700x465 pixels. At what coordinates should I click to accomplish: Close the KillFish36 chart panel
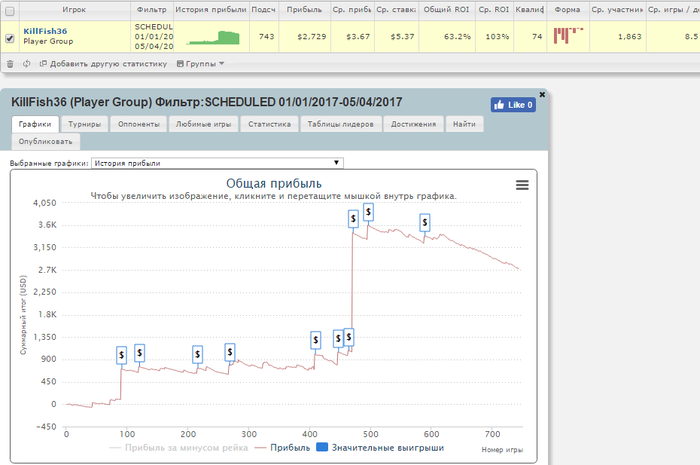(542, 95)
